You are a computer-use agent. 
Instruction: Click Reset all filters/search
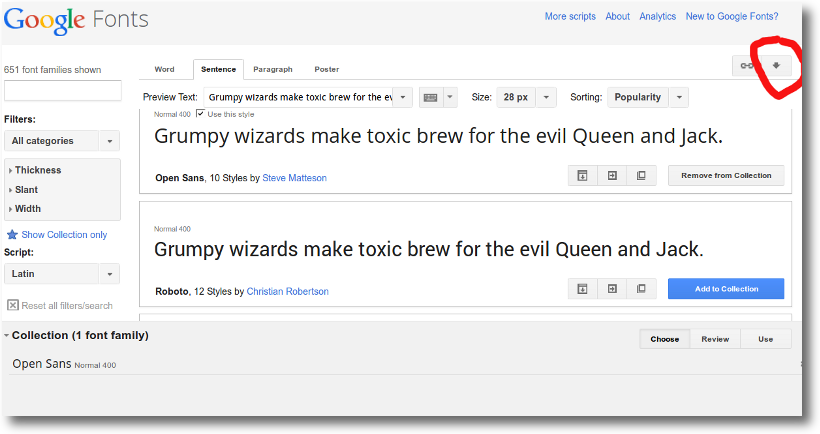click(x=67, y=305)
